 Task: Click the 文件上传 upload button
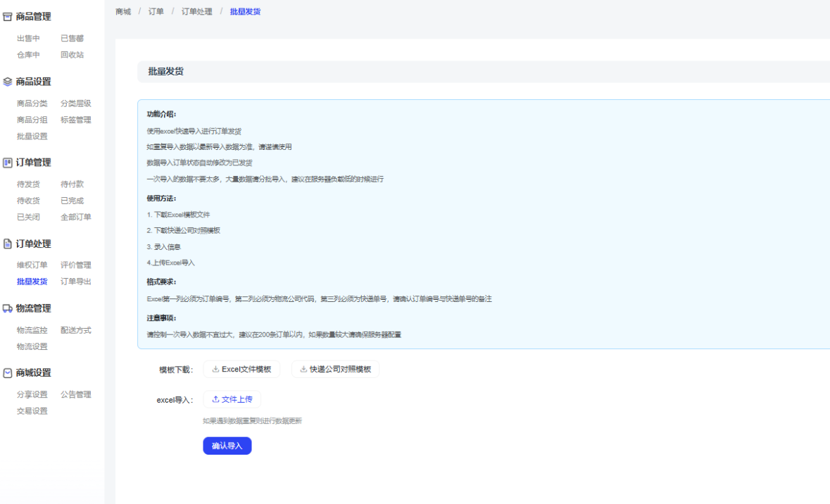[x=232, y=399]
